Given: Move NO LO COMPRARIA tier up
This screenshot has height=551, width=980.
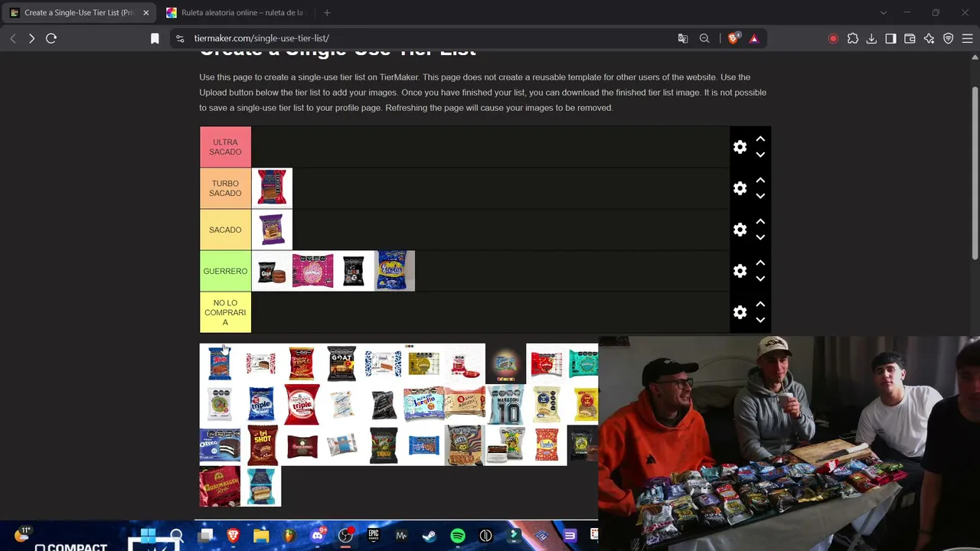Looking at the screenshot, I should pyautogui.click(x=760, y=305).
